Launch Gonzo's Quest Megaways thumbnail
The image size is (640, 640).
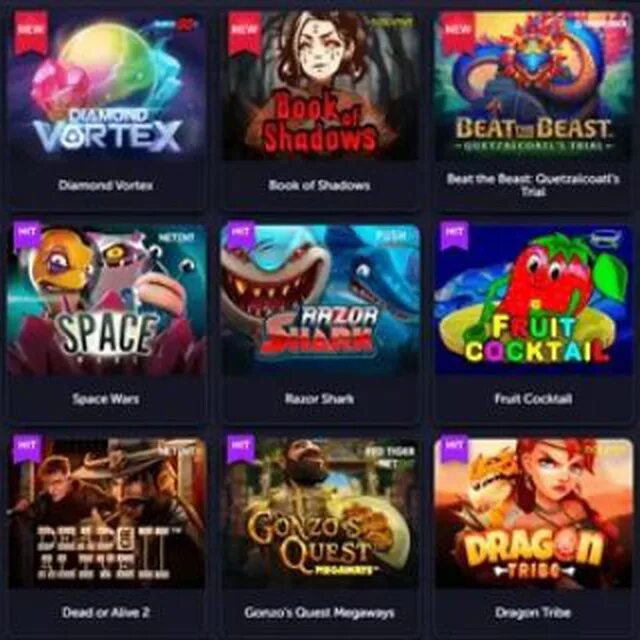(x=320, y=513)
